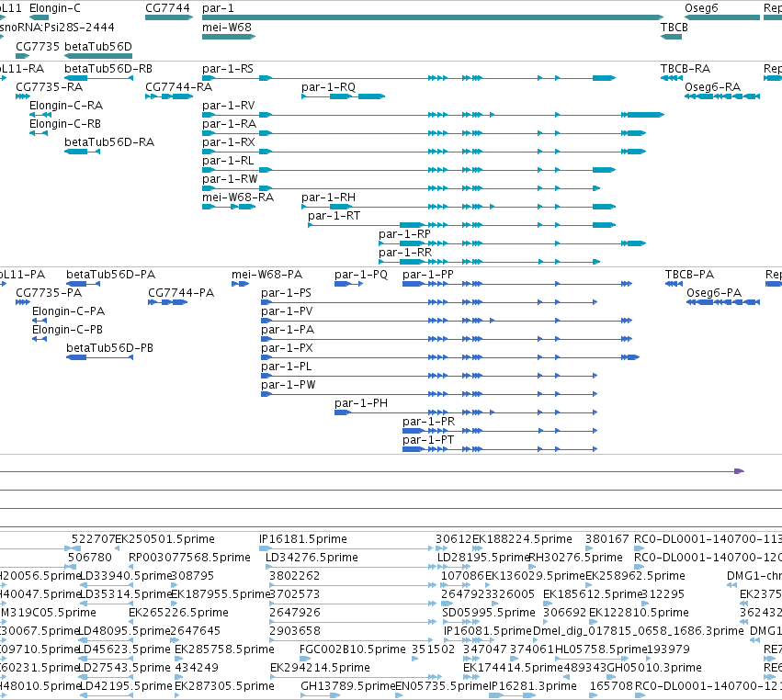Click the TBCB gene label
Image resolution: width=782 pixels, height=700 pixels.
[x=674, y=28]
